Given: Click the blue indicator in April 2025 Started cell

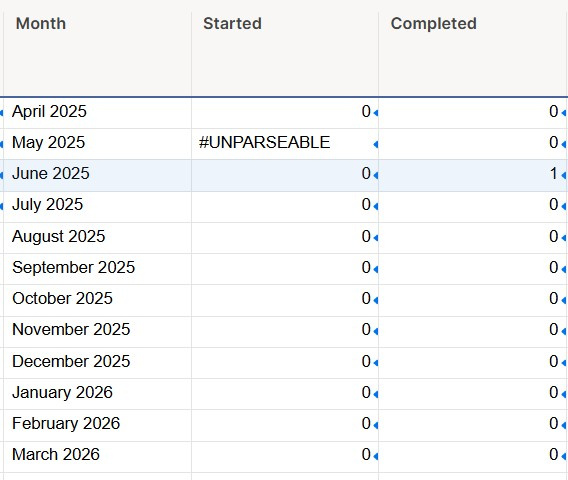Looking at the screenshot, I should click(376, 113).
